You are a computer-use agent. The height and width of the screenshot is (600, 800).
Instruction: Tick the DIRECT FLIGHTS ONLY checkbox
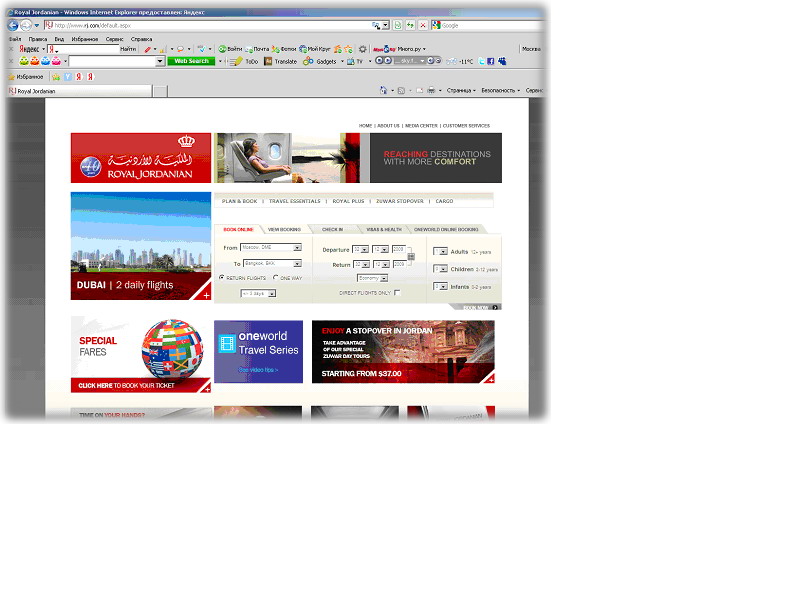[397, 293]
